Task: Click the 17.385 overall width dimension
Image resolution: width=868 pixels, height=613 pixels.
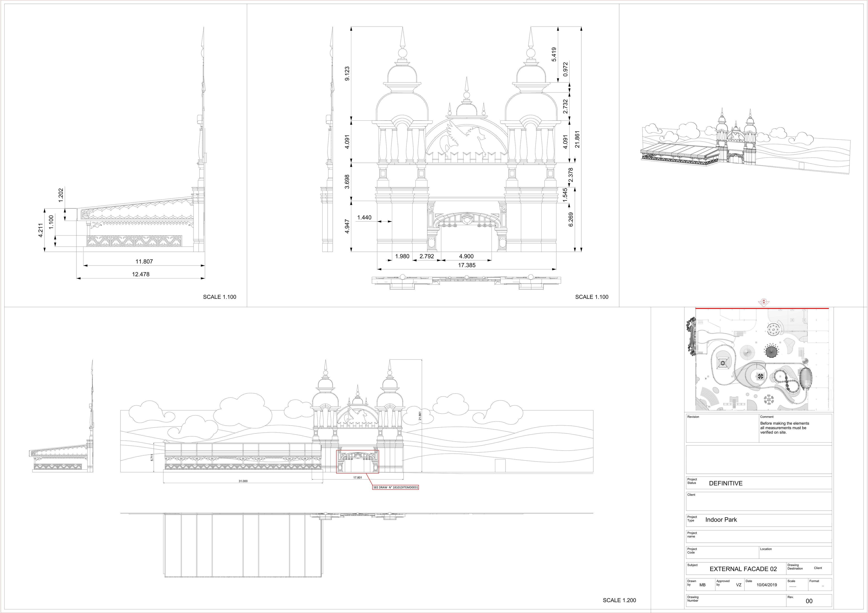Action: [x=467, y=265]
